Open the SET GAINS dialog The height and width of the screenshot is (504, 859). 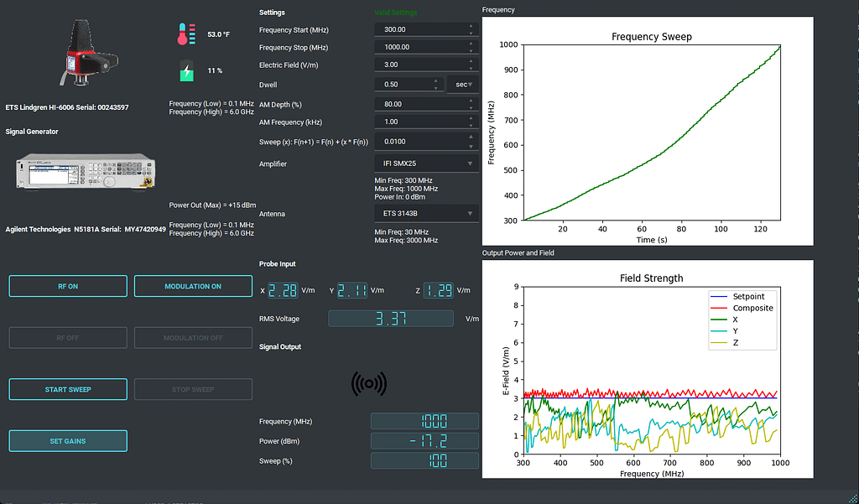point(67,441)
